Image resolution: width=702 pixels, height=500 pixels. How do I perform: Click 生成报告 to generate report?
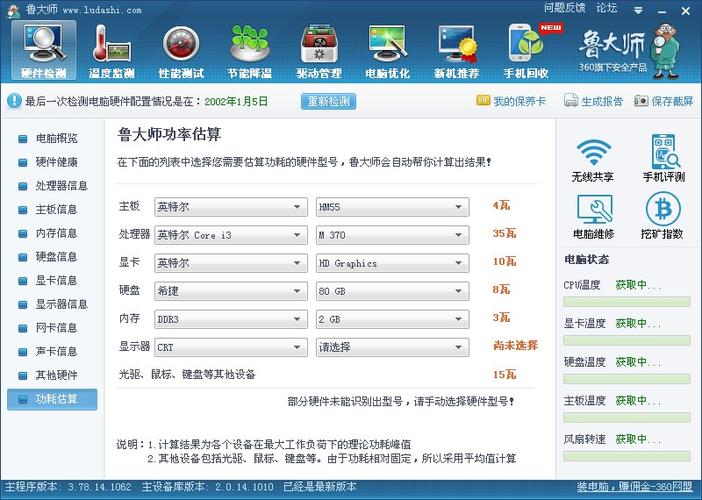(x=593, y=101)
